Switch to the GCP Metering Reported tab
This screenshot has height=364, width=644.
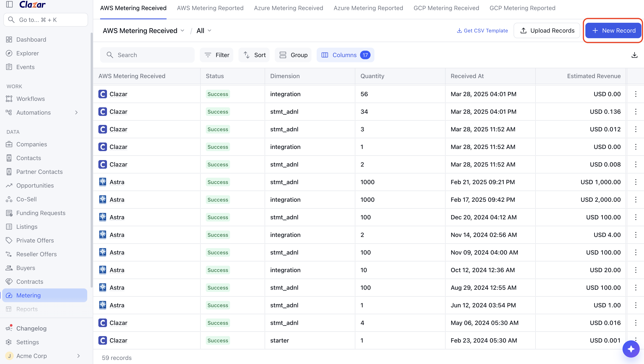tap(522, 8)
